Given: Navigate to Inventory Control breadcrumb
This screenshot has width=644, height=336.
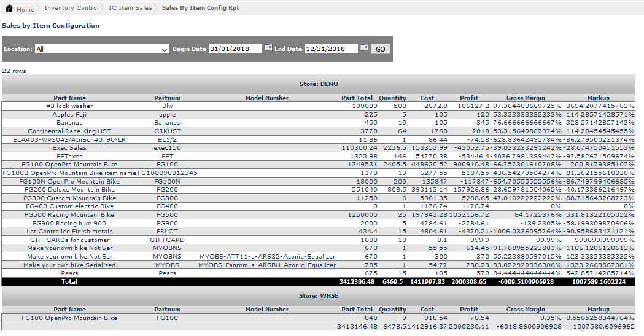Looking at the screenshot, I should (x=71, y=9).
